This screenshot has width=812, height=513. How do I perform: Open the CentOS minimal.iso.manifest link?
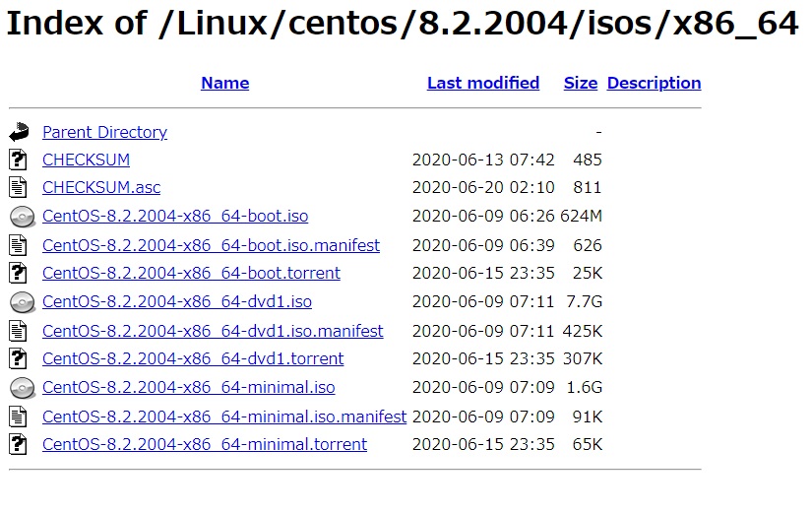[224, 417]
